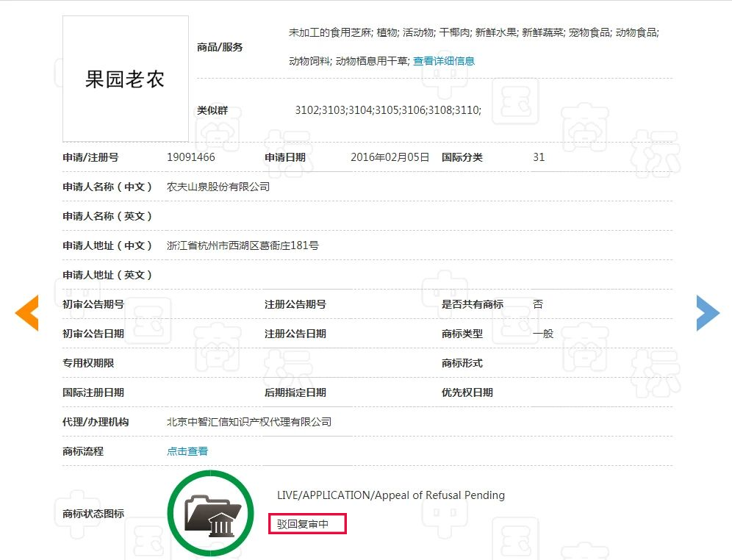Click the similar group codes starting 3102
The width and height of the screenshot is (732, 560).
click(388, 110)
